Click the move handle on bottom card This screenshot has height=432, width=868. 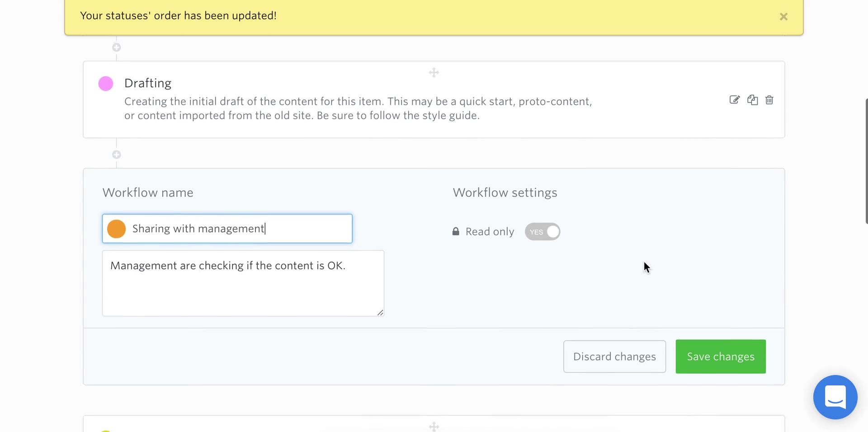(434, 427)
